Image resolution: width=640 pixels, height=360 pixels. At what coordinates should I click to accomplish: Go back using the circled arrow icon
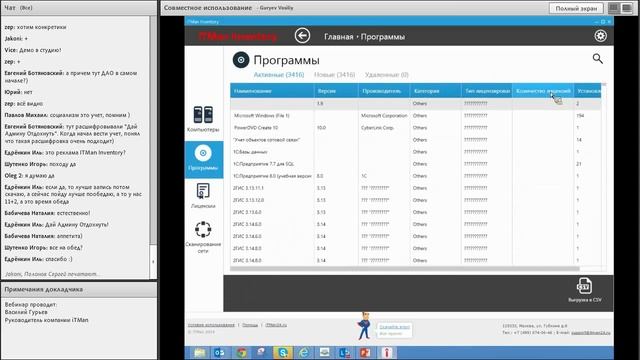click(x=302, y=36)
